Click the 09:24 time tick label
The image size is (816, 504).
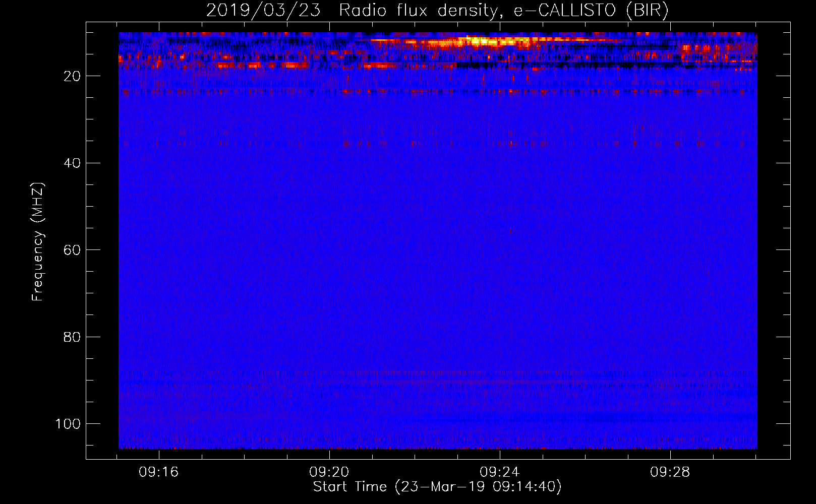500,472
